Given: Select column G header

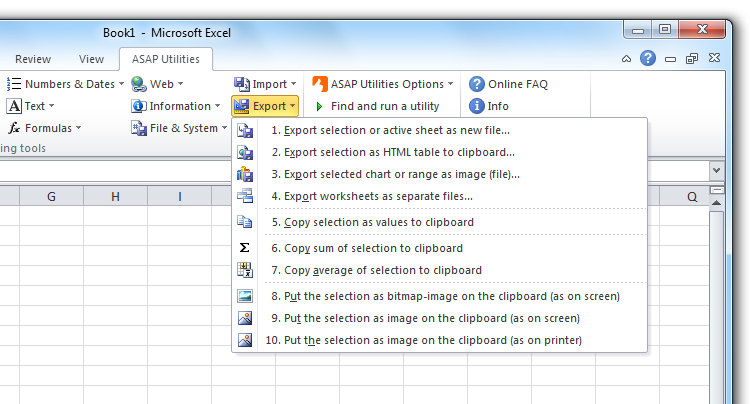Looking at the screenshot, I should [x=51, y=197].
